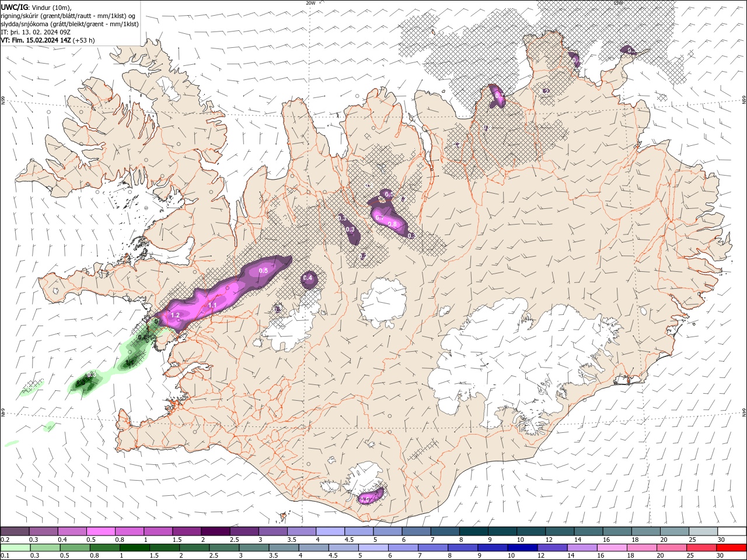Click the '0.8' label under the snow scale

tap(120, 540)
